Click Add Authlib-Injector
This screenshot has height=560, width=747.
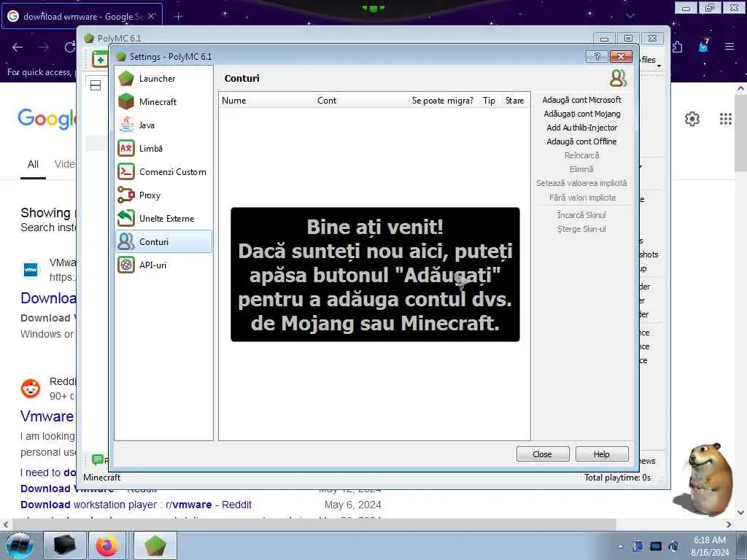(581, 128)
